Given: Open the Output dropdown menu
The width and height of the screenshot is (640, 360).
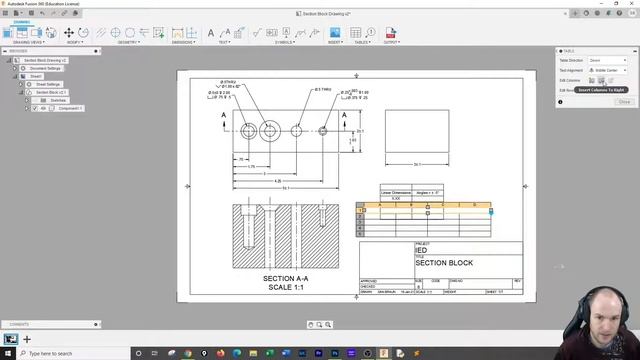Looking at the screenshot, I should pyautogui.click(x=392, y=42).
